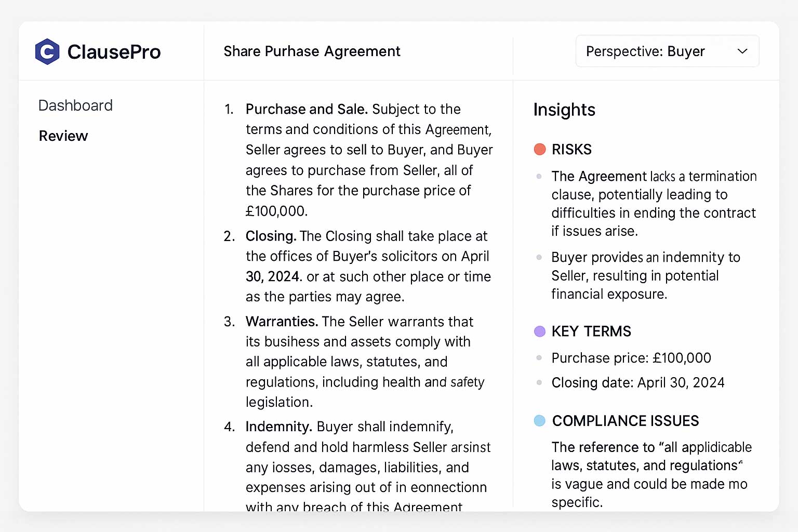
Task: Click the bullet next to Closing date key term
Action: pyautogui.click(x=539, y=383)
